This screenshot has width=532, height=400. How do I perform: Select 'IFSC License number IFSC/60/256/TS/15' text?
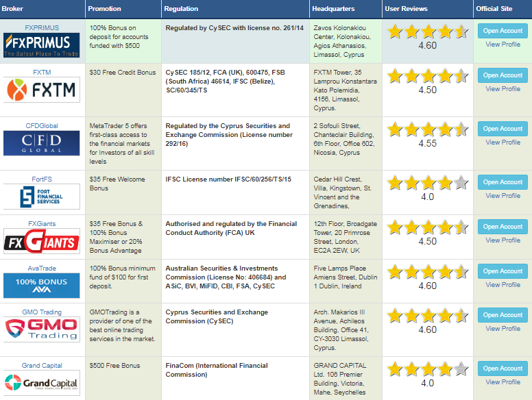click(228, 179)
